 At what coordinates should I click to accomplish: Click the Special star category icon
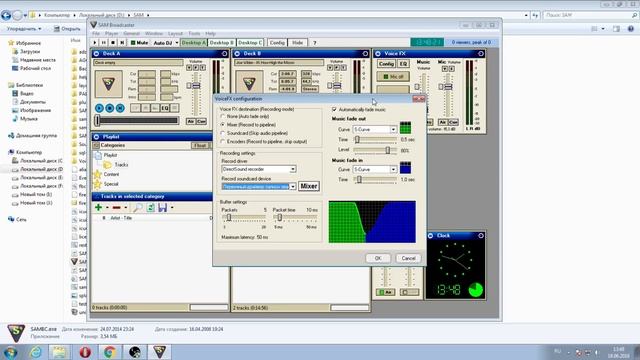pyautogui.click(x=98, y=184)
